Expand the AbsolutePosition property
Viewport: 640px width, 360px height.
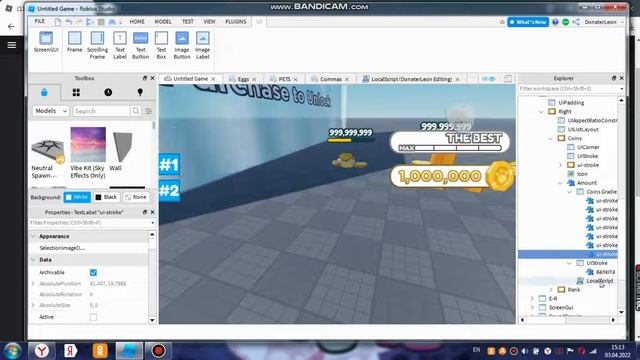[x=33, y=283]
